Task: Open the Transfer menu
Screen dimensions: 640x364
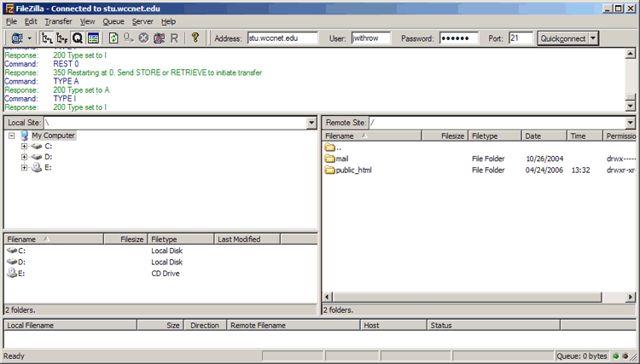Action: (58, 21)
